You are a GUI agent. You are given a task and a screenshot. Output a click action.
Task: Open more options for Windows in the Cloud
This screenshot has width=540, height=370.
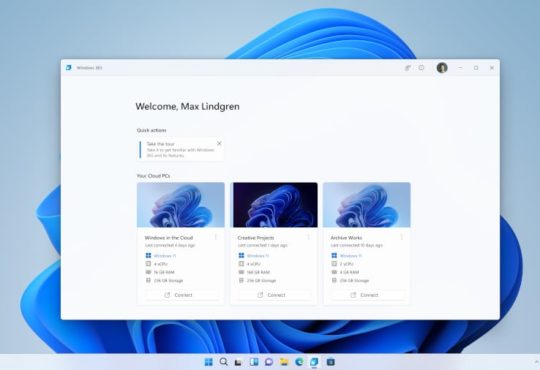point(216,237)
